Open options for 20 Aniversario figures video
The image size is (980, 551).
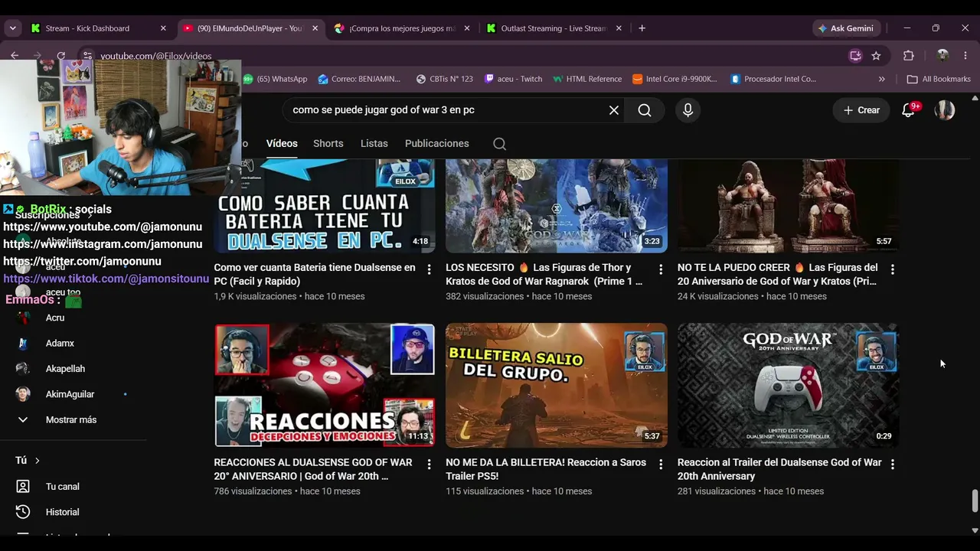click(x=893, y=269)
